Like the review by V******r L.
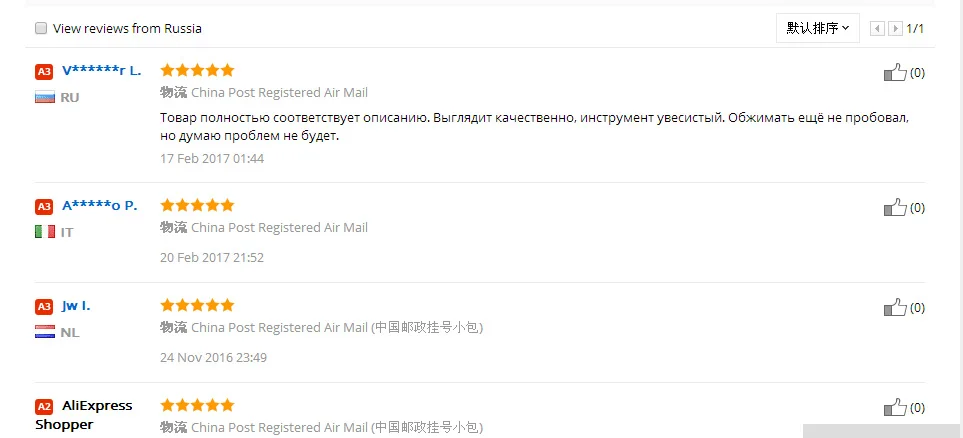 pos(895,72)
